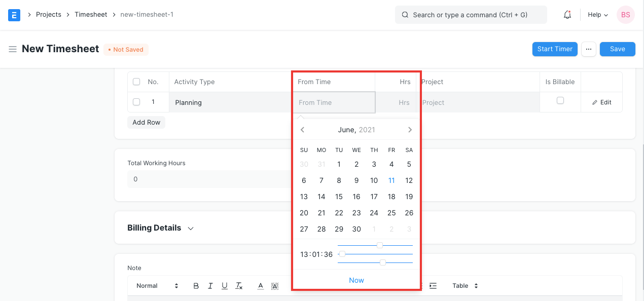Open the sidebar hamburger menu icon
Viewport: 644px width, 301px height.
tap(13, 49)
